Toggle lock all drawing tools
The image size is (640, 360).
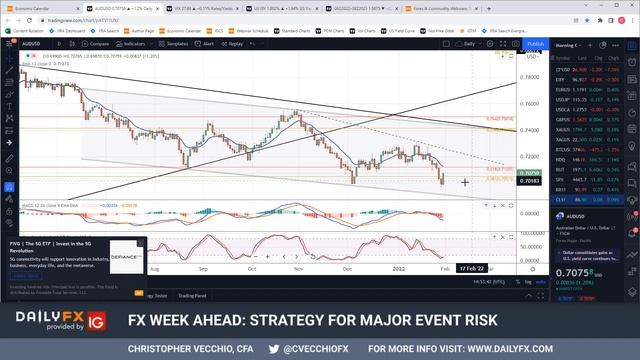pyautogui.click(x=9, y=211)
